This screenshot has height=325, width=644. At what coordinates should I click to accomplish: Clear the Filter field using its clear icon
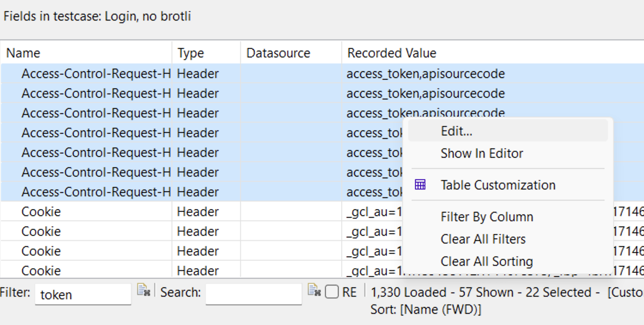[x=143, y=290]
